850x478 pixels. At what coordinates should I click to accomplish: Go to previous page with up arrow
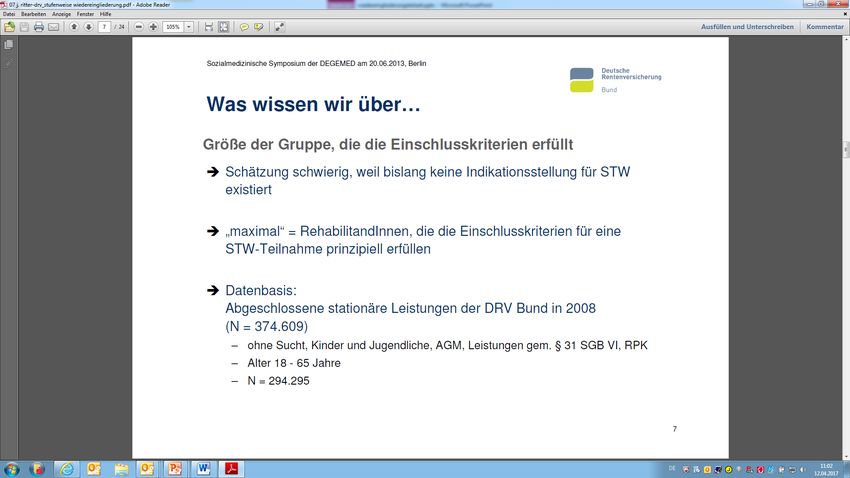74,27
